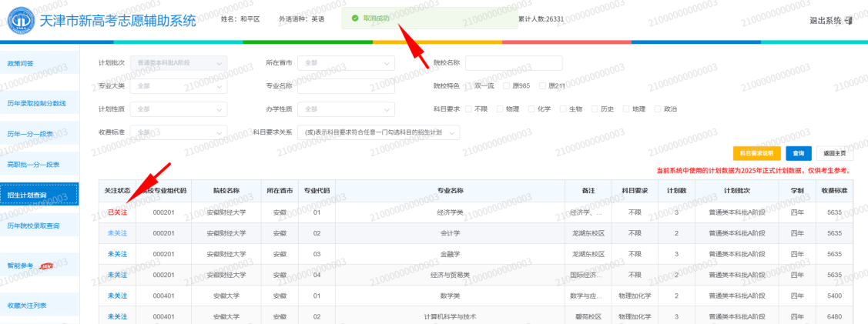Open 政策问答 in the sidebar

[x=39, y=62]
